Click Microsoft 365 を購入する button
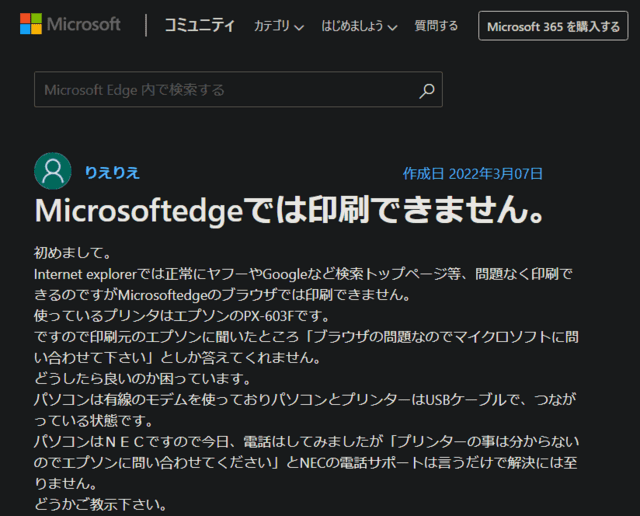Screen dimensions: 640x516 point(553,26)
